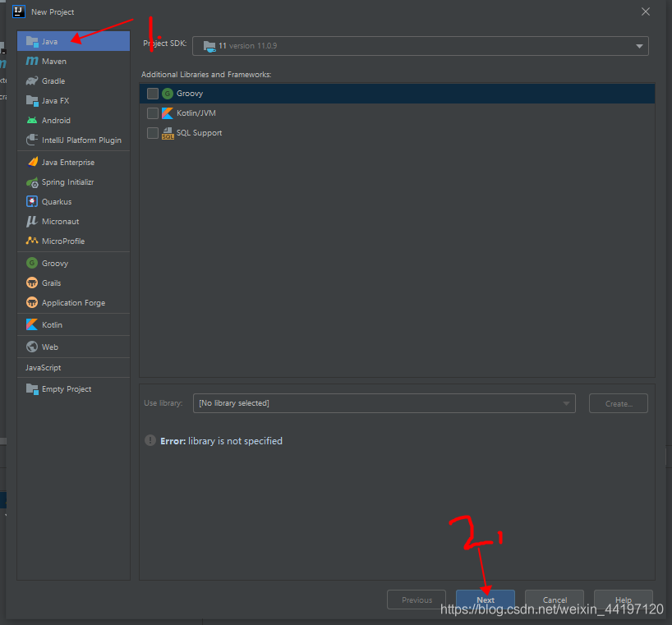Click the Quarkus project icon
Viewport: 672px width, 625px height.
point(32,202)
